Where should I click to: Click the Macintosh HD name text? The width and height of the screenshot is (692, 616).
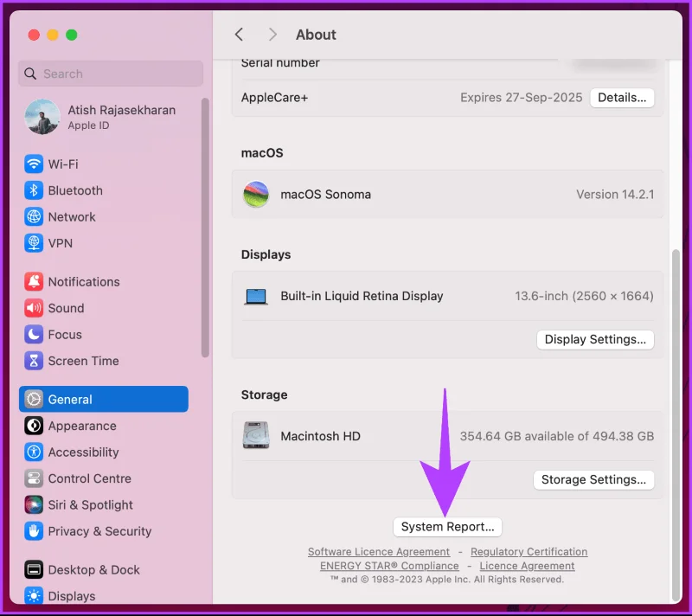pyautogui.click(x=320, y=436)
